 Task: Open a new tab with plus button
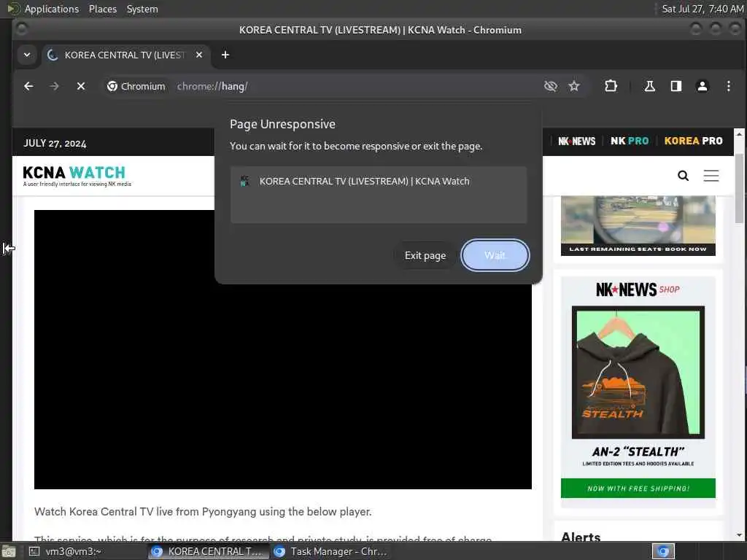(x=225, y=55)
